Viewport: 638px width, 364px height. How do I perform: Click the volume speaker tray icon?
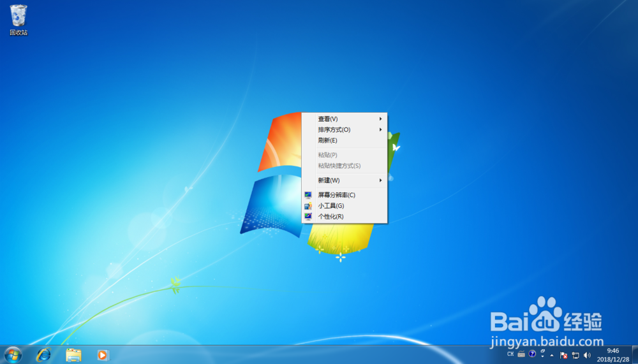(x=587, y=355)
